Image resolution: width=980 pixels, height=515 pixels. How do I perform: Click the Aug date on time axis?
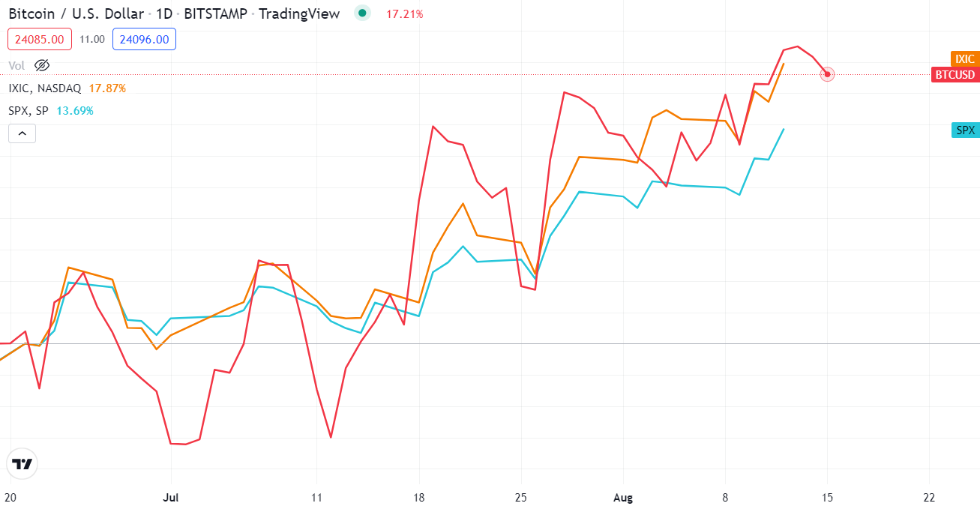[623, 497]
